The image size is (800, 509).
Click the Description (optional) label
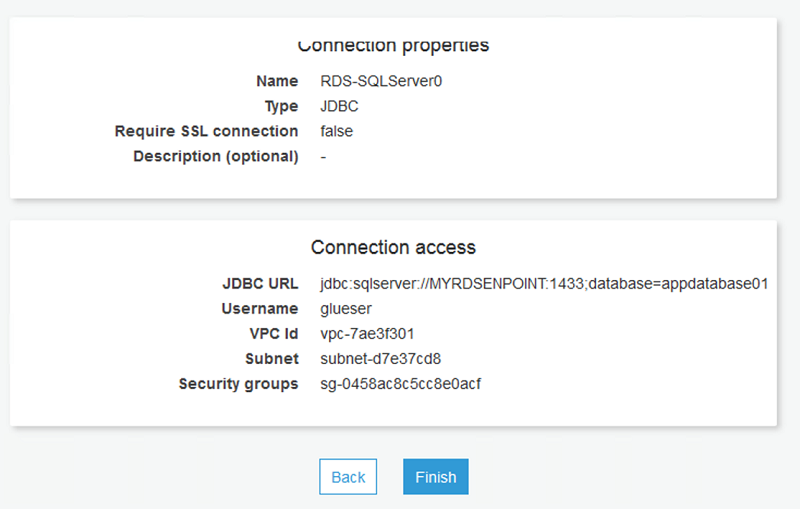point(215,156)
